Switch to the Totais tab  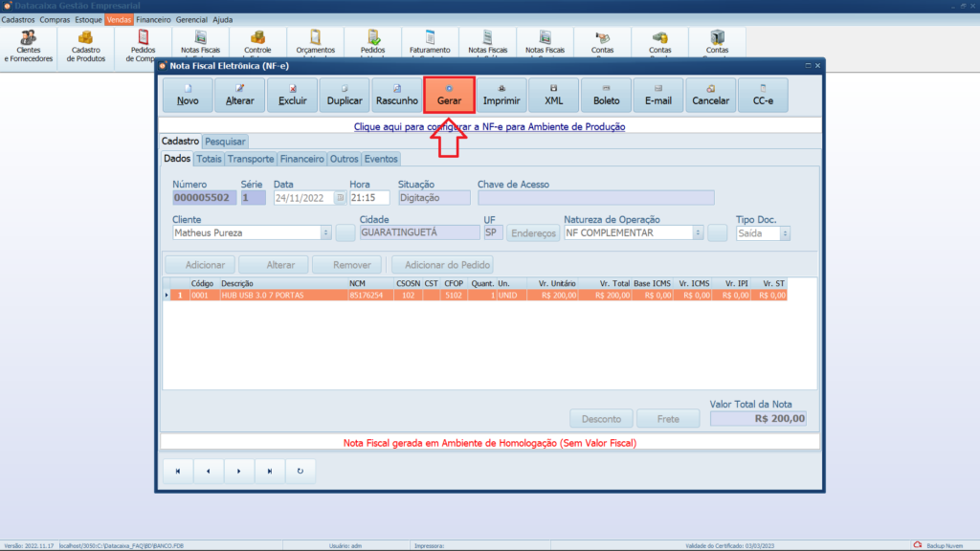[210, 159]
